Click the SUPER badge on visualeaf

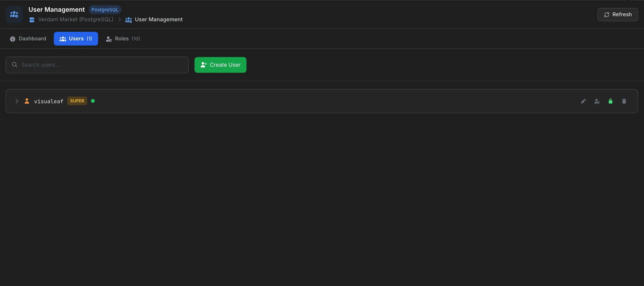[77, 101]
